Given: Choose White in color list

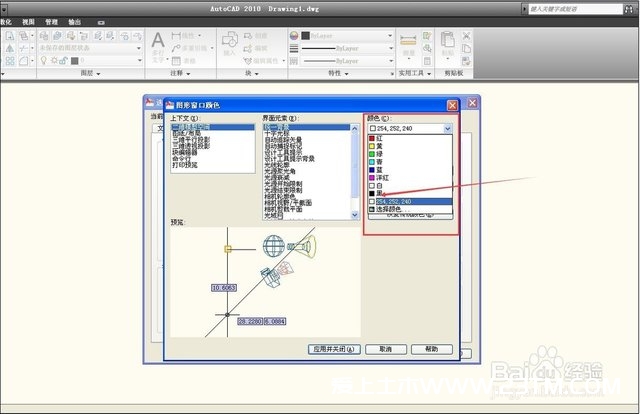Looking at the screenshot, I should 410,186.
